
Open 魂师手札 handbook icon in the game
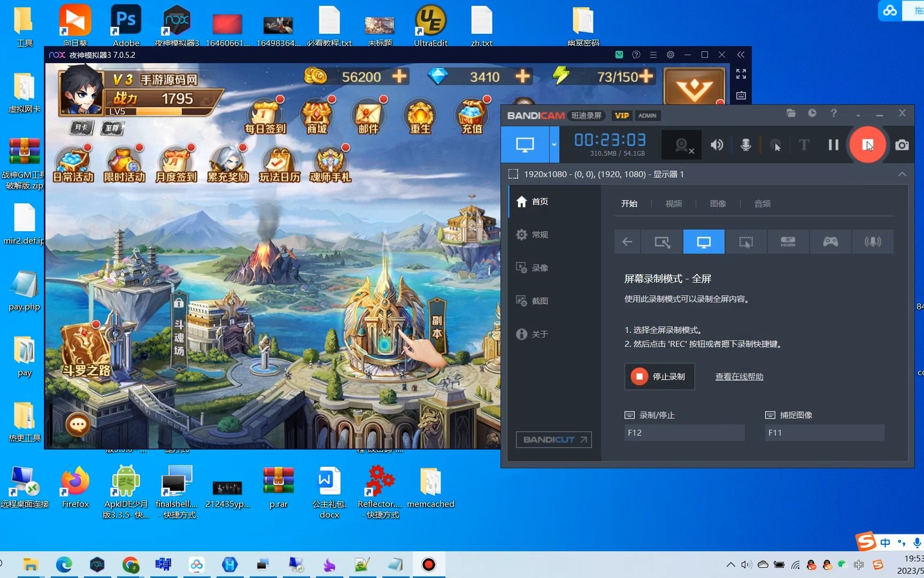[x=330, y=164]
